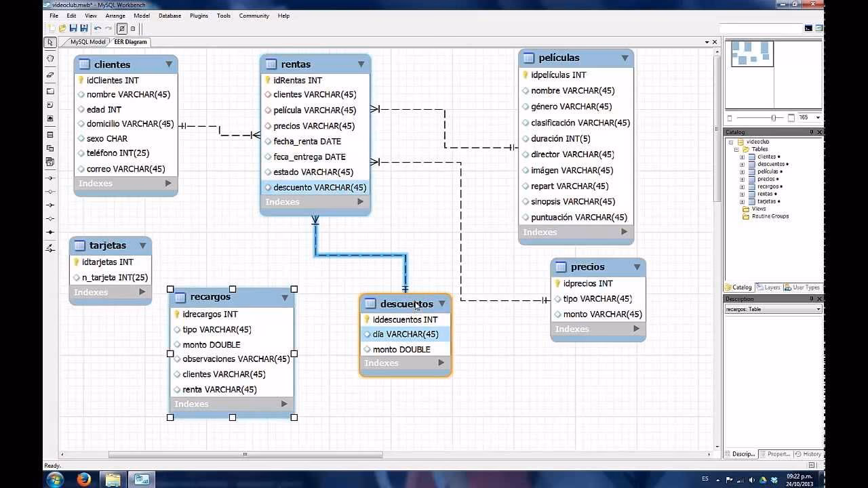
Task: Select the 1:1 non-identifying relationship tool
Action: (50, 178)
